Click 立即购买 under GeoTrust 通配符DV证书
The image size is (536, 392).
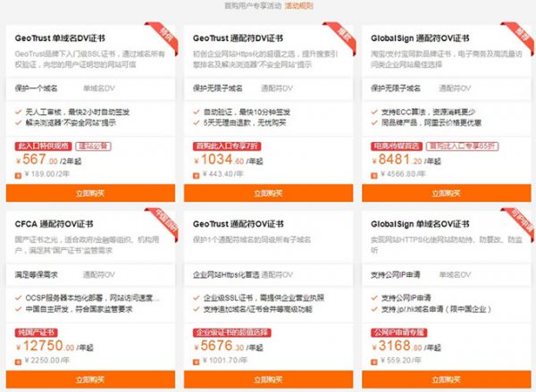click(268, 193)
